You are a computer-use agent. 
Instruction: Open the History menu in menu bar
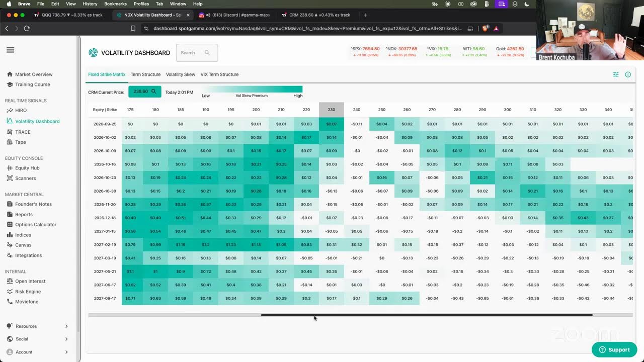[x=90, y=4]
